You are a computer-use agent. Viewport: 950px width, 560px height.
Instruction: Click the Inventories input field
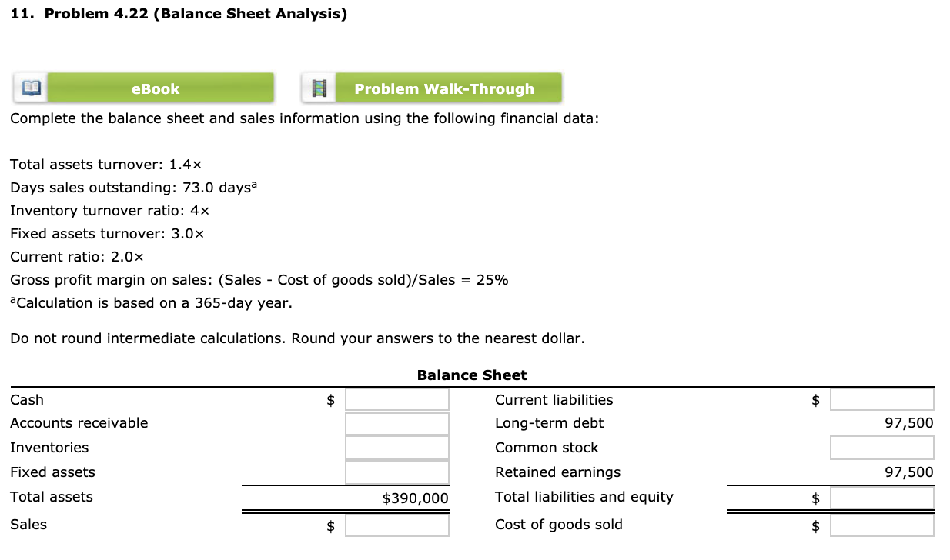(x=396, y=448)
